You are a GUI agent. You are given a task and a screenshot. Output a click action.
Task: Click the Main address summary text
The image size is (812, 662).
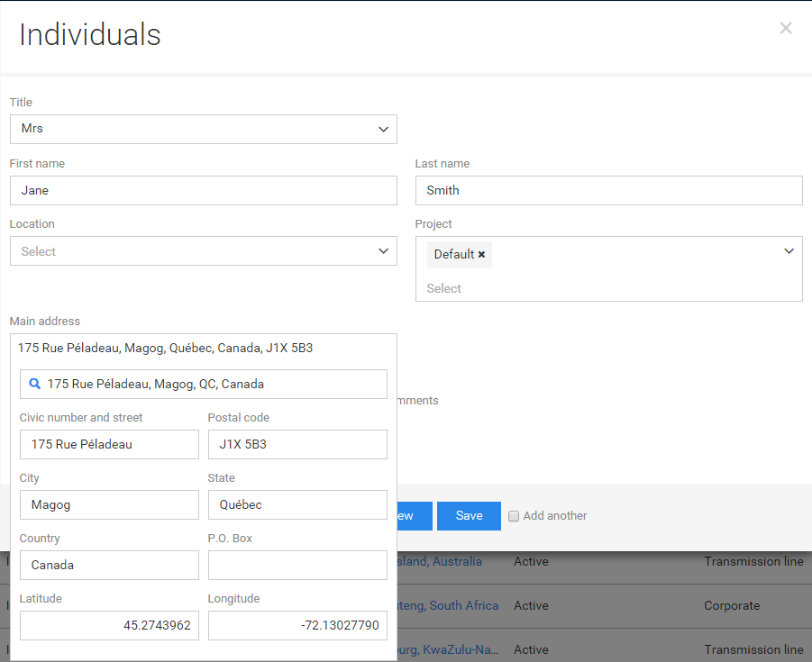pyautogui.click(x=165, y=348)
